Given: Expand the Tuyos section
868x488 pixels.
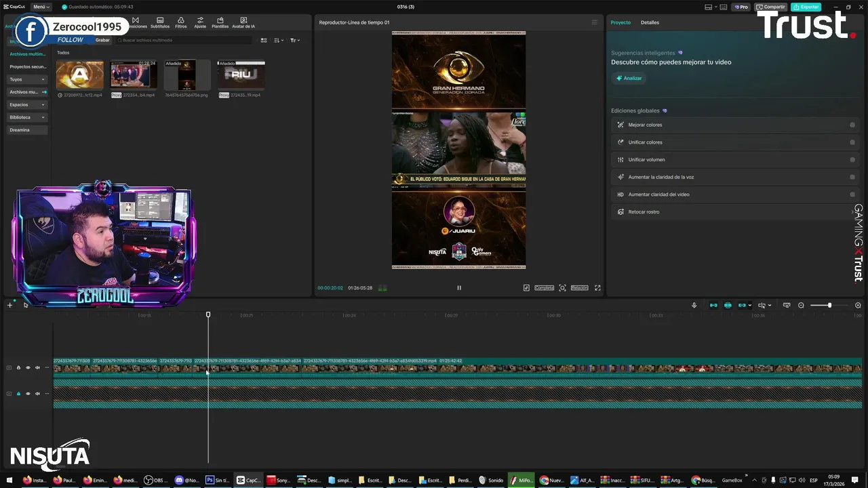Looking at the screenshot, I should pyautogui.click(x=27, y=79).
